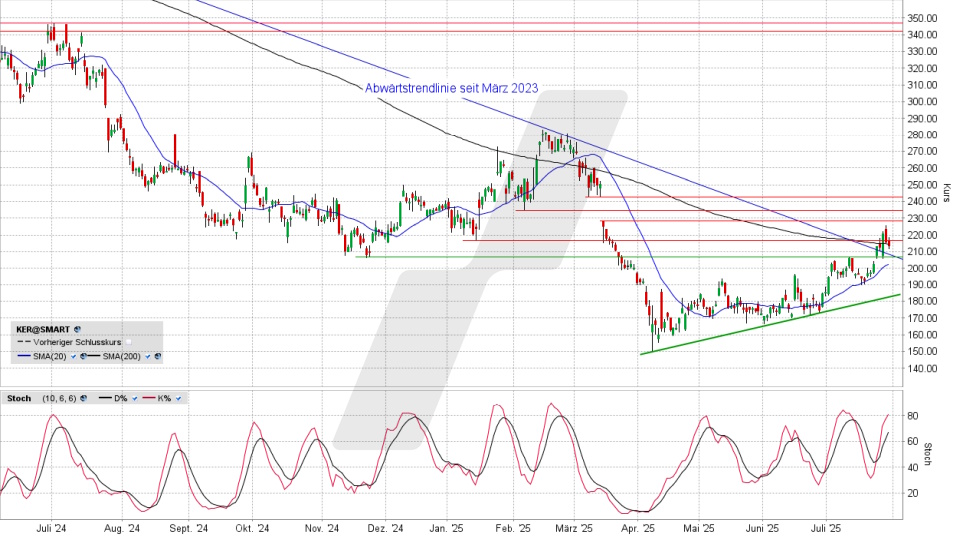Click the 350.00 price axis label
Screen dimensions: 960x540
[x=923, y=18]
